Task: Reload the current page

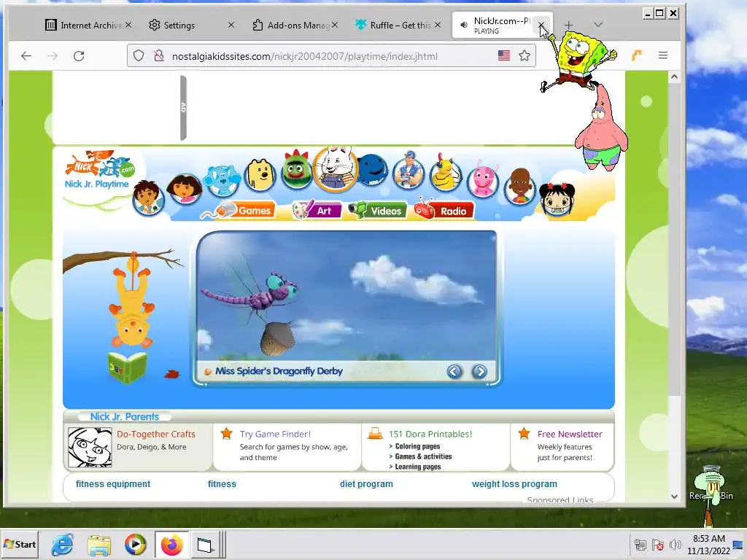Action: click(x=79, y=56)
